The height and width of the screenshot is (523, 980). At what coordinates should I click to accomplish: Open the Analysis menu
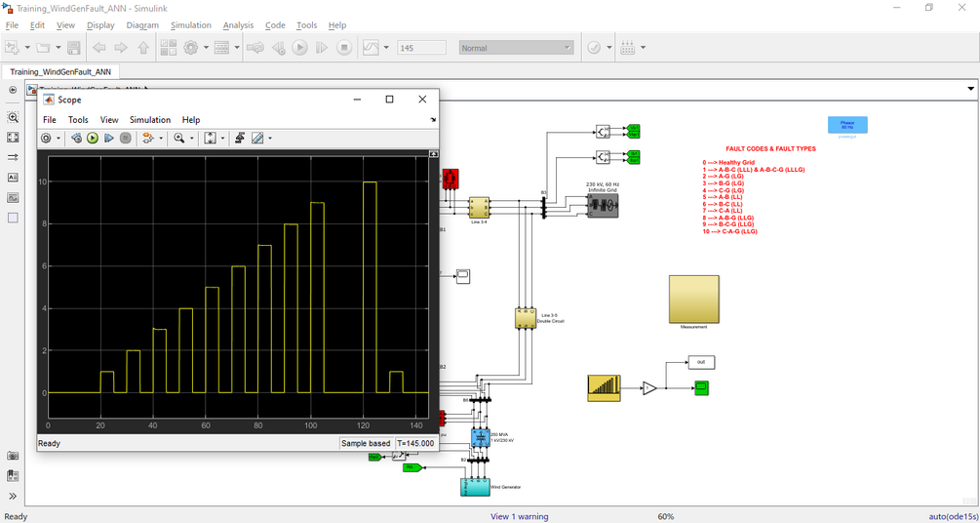238,25
